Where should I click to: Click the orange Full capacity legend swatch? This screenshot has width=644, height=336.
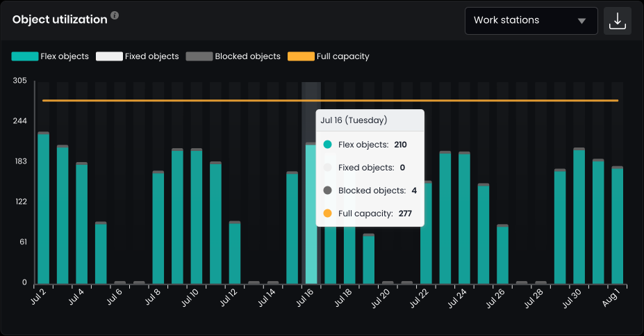(301, 56)
